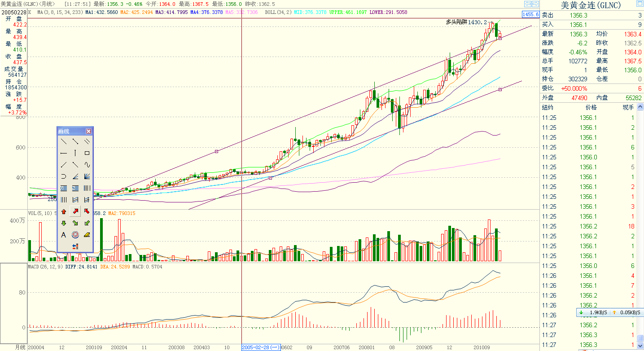This screenshot has height=351, width=644.
Task: Close the 画线 drawing toolbox
Action: (x=88, y=131)
